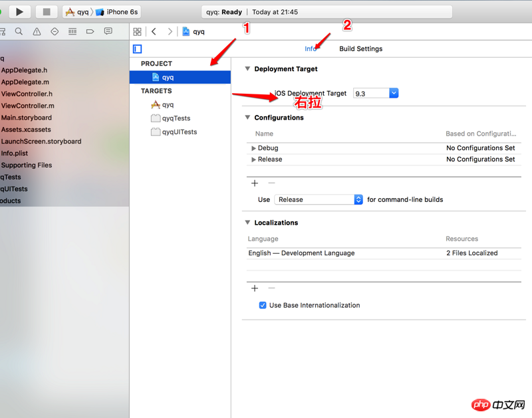
Task: Open AppDelegate.h in navigator
Action: click(24, 70)
